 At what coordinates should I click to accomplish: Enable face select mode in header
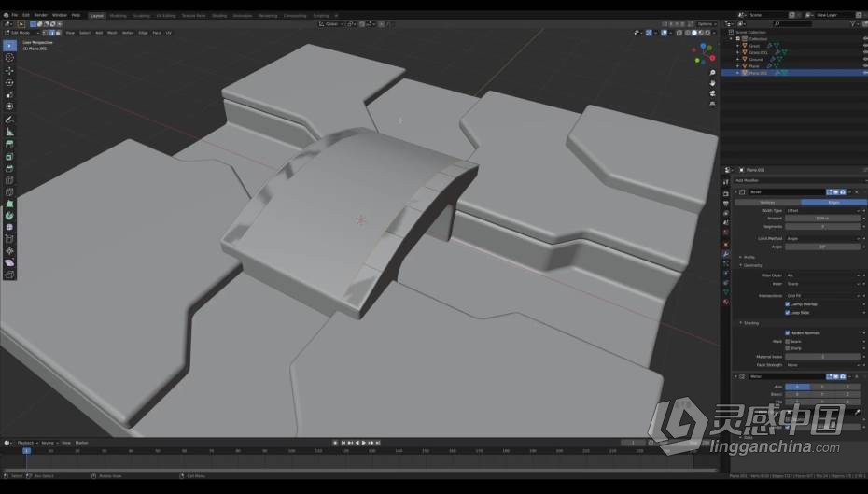point(58,33)
